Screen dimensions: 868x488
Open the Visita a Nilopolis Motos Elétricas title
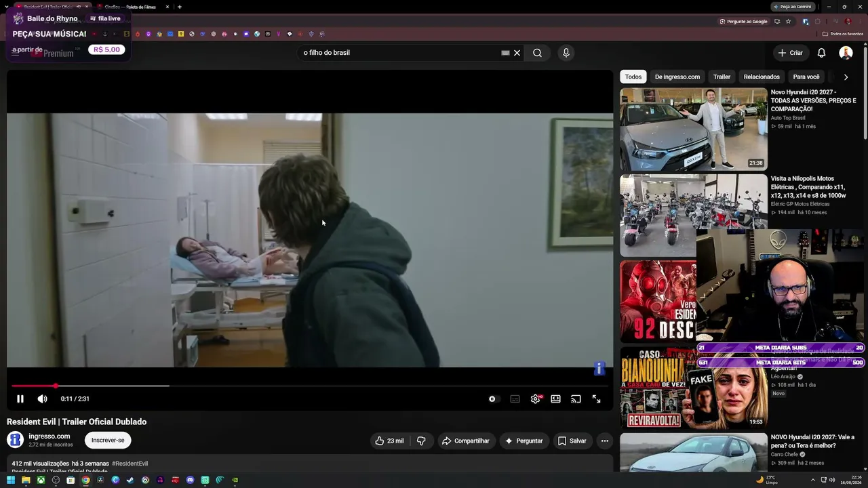[x=808, y=187]
